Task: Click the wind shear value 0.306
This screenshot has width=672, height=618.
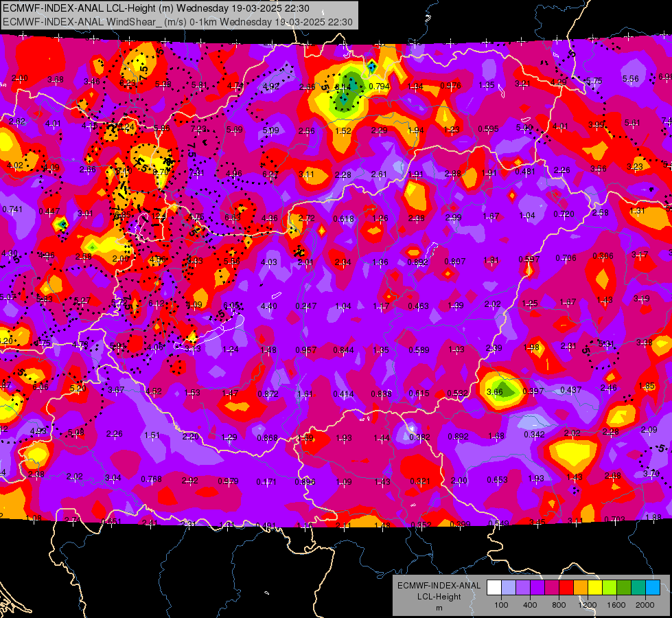Action: pyautogui.click(x=603, y=255)
